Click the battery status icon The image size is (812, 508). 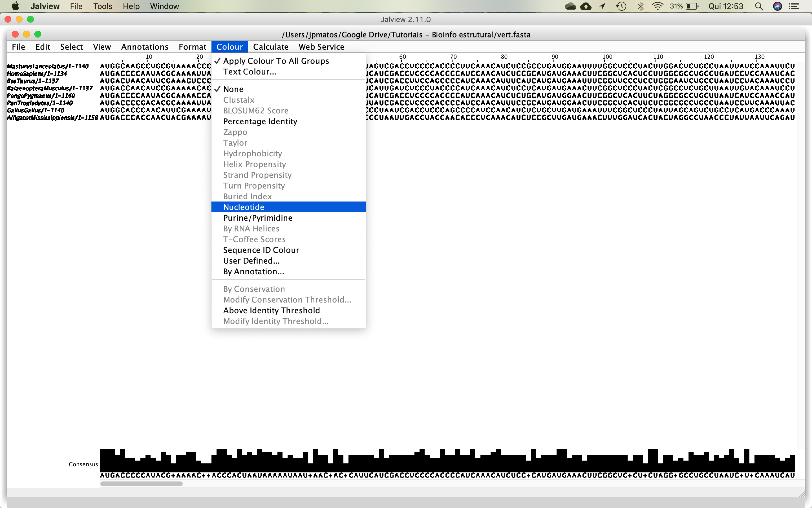[692, 6]
